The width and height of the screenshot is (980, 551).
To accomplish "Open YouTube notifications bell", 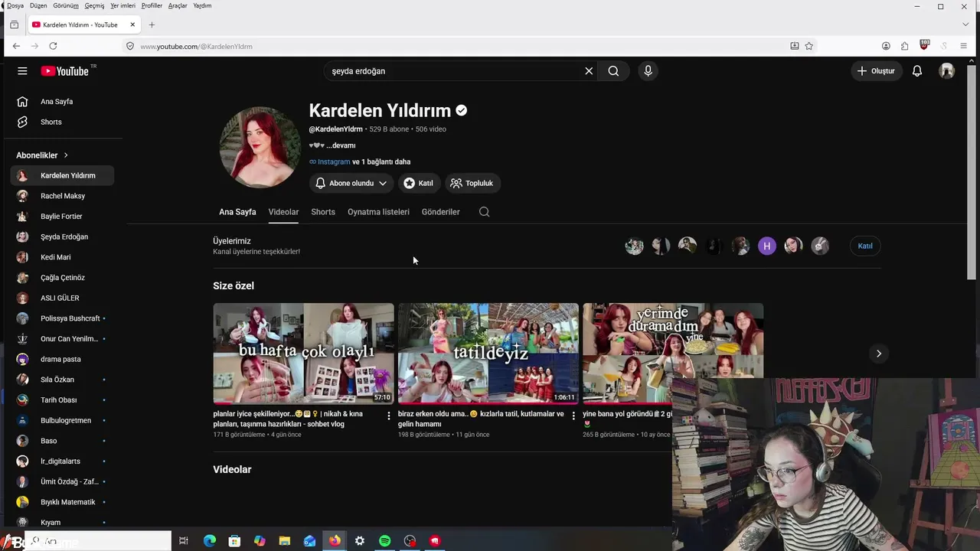I will click(917, 71).
